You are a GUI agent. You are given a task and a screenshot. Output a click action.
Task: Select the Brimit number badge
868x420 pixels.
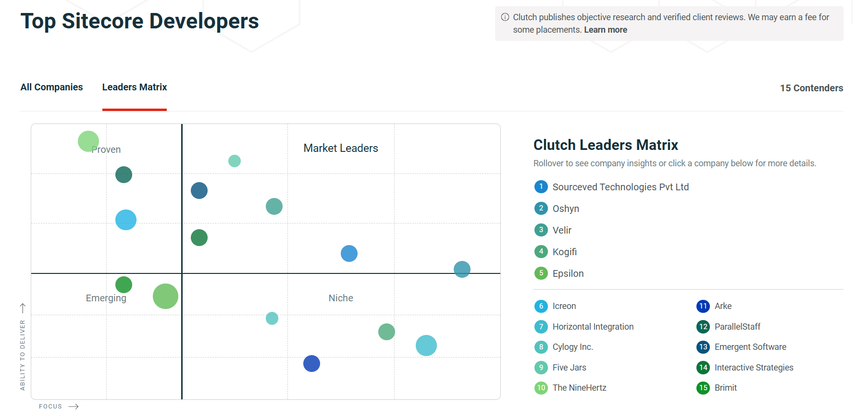tap(703, 388)
